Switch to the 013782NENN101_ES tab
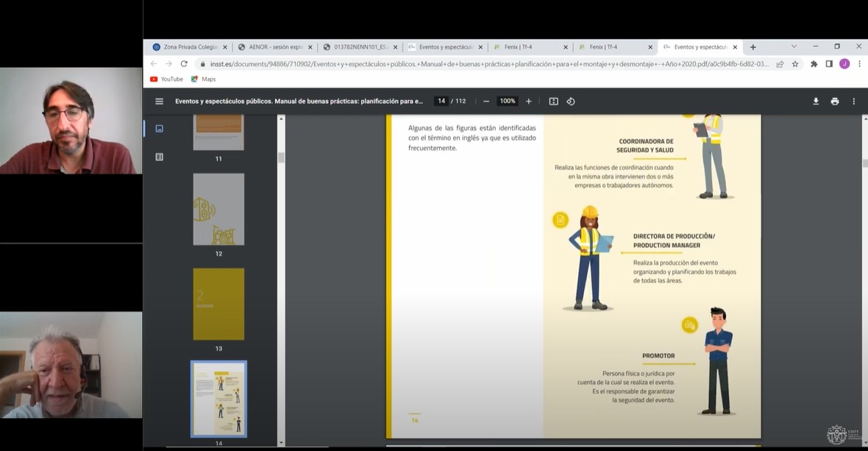Image resolution: width=868 pixels, height=451 pixels. (360, 47)
